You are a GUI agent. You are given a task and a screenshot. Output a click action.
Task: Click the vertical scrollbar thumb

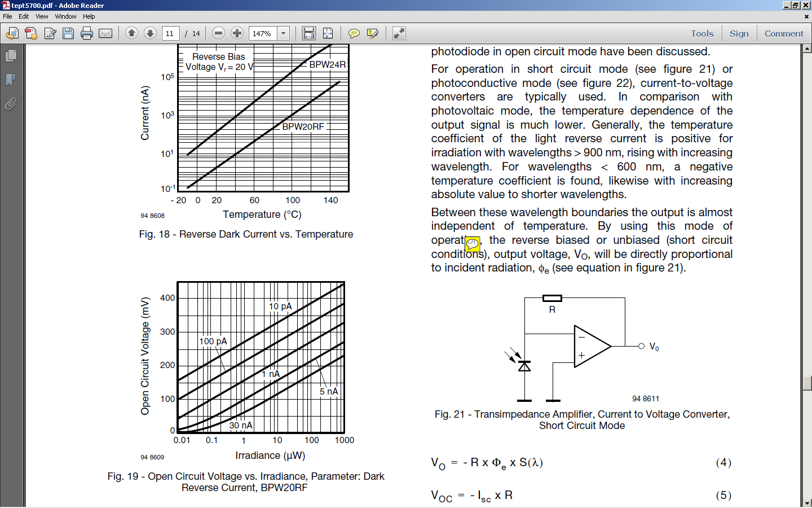click(x=807, y=383)
